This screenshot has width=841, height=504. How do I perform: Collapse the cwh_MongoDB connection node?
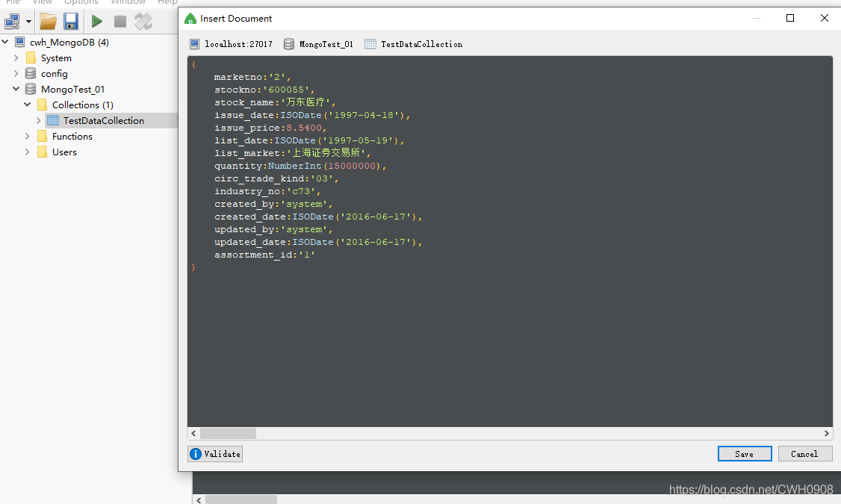(5, 42)
